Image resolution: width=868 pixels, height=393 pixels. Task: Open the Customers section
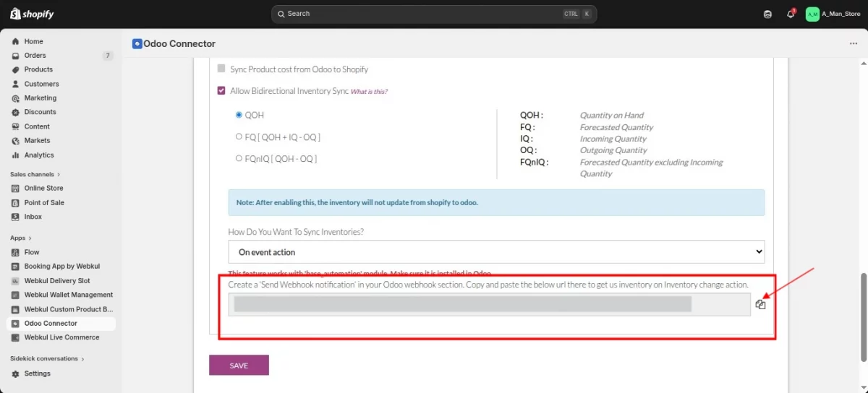point(41,84)
